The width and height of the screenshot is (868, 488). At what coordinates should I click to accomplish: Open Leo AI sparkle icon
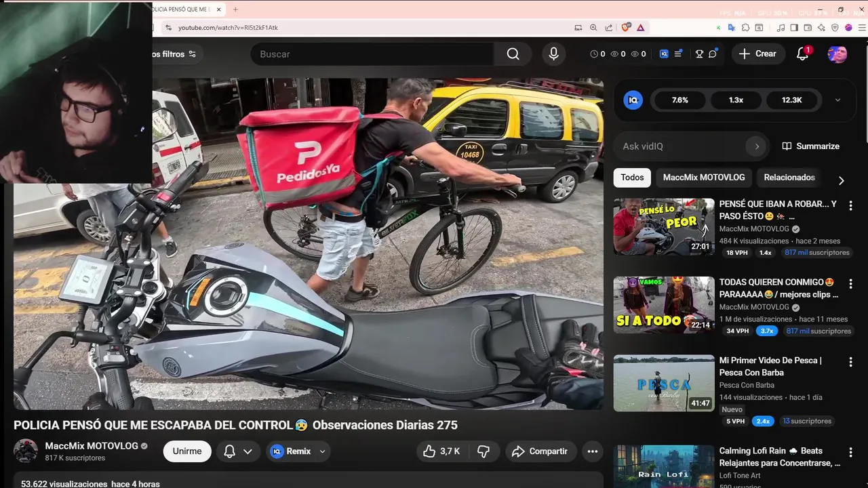point(821,28)
